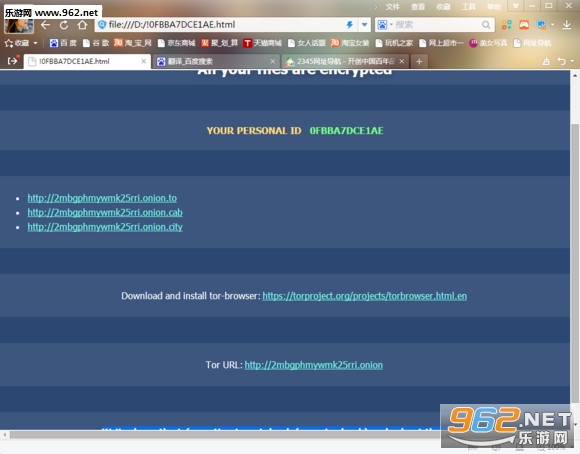The image size is (580, 454).
Task: Click the lightning speed-mode icon in address bar
Action: [350, 25]
